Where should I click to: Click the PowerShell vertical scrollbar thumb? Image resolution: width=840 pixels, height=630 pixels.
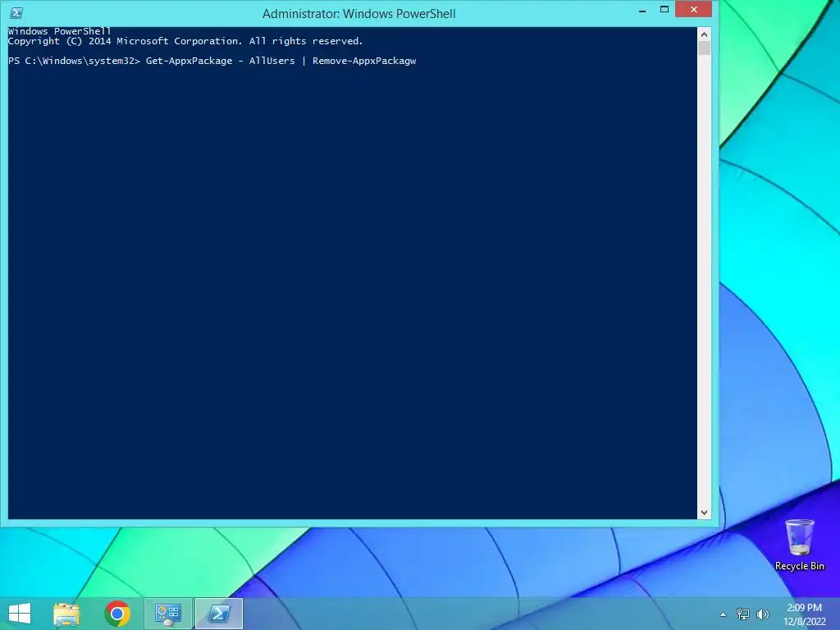[x=704, y=48]
